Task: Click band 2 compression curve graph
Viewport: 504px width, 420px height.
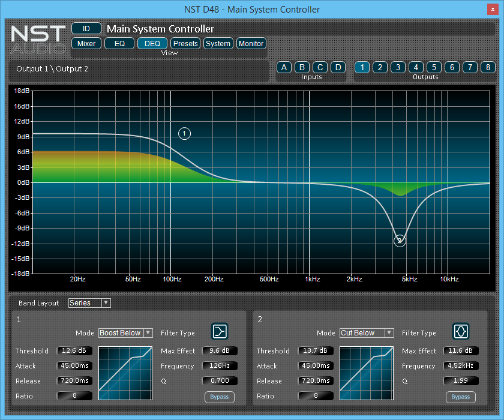Action: tap(367, 373)
